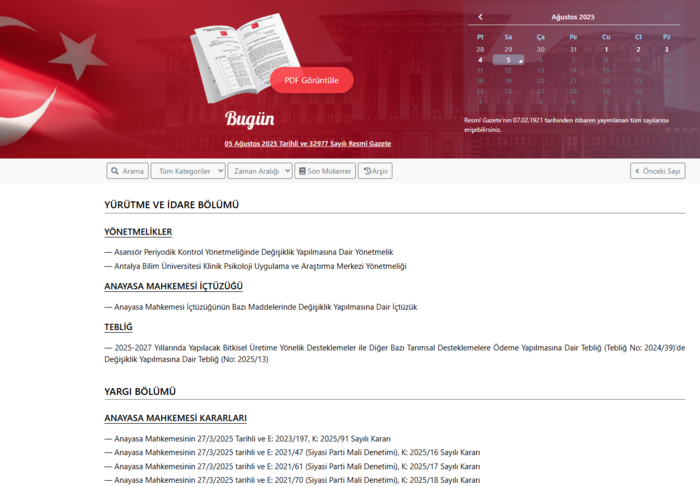Viewport: 700px width, 487px height.
Task: Click the ANAYASA MAHKEMESİ İÇTÜZÜĞÜ heading
Action: [173, 286]
